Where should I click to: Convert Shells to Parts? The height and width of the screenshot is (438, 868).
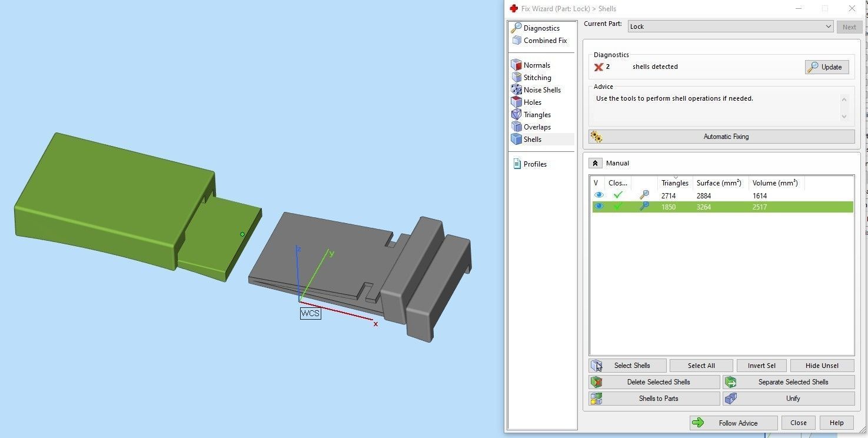pyautogui.click(x=654, y=399)
